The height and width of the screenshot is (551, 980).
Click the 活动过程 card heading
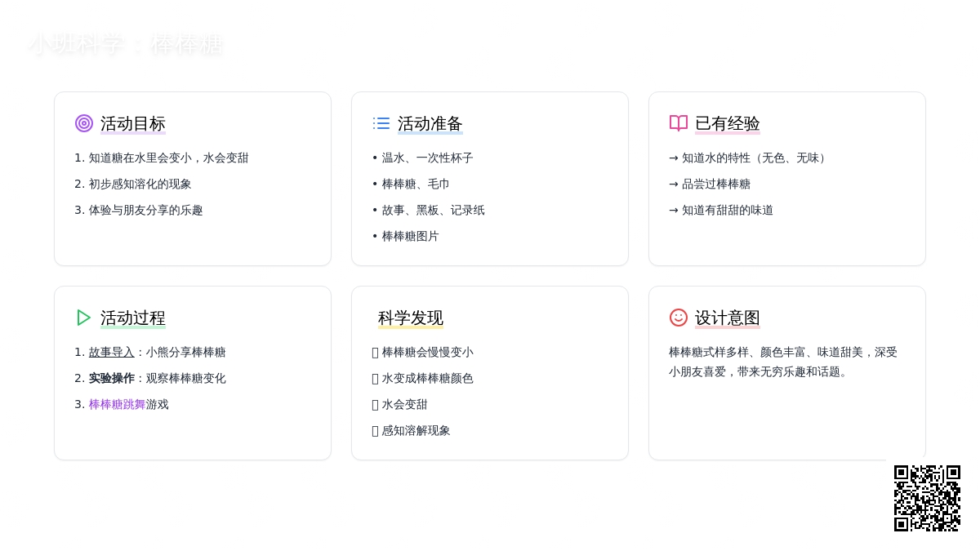pos(133,318)
